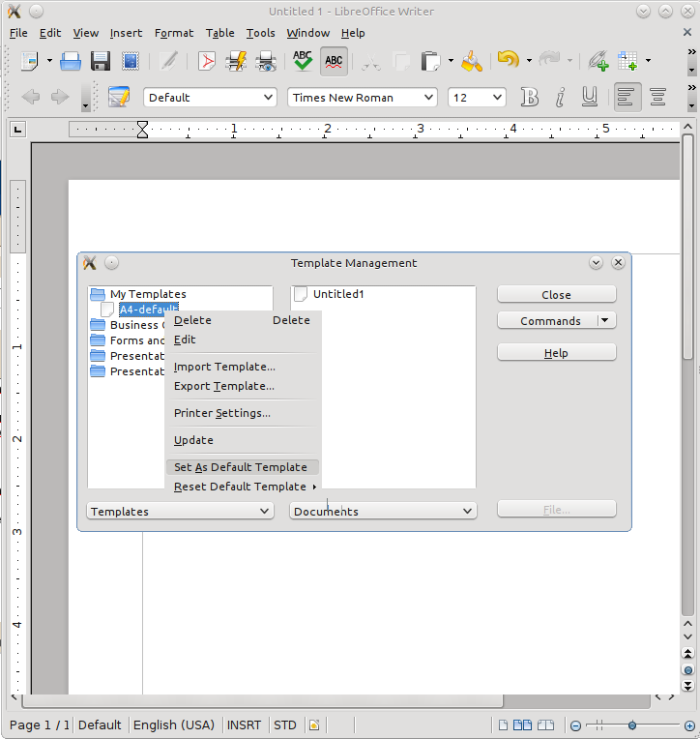Click Close button in Template Management
This screenshot has width=700, height=739.
[556, 295]
